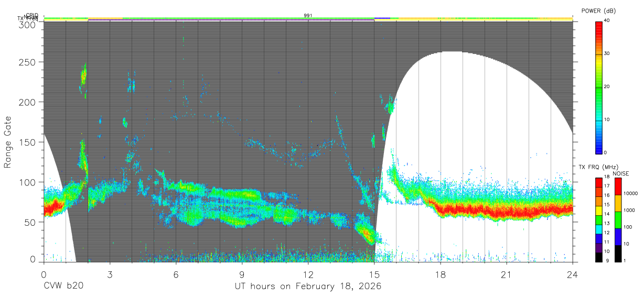Click the x-axis tick label 15
This screenshot has width=644, height=297.
click(x=374, y=274)
